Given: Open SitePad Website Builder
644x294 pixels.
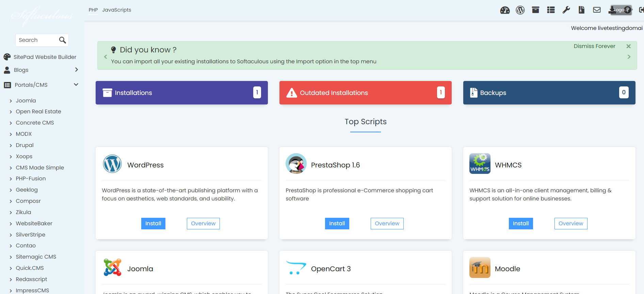Looking at the screenshot, I should click(x=45, y=57).
